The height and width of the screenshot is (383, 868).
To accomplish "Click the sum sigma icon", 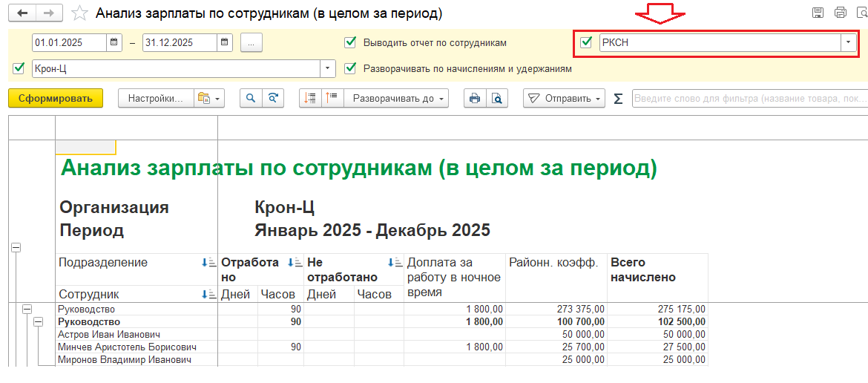I will (x=618, y=99).
